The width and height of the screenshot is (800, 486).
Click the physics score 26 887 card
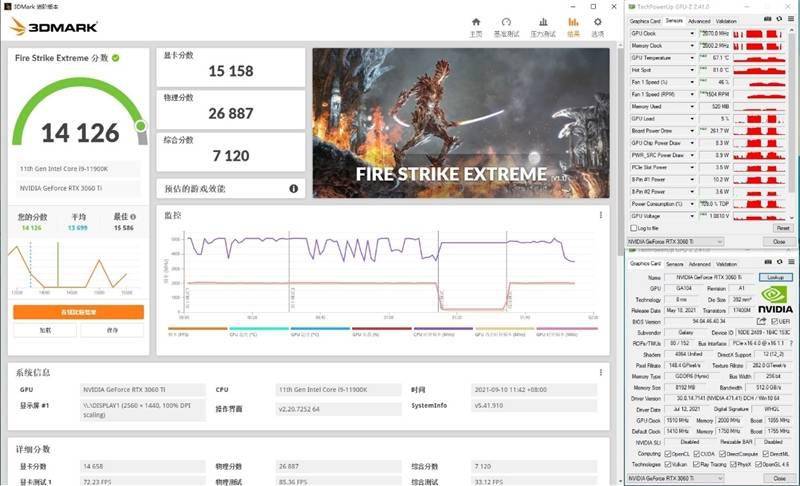tap(231, 110)
